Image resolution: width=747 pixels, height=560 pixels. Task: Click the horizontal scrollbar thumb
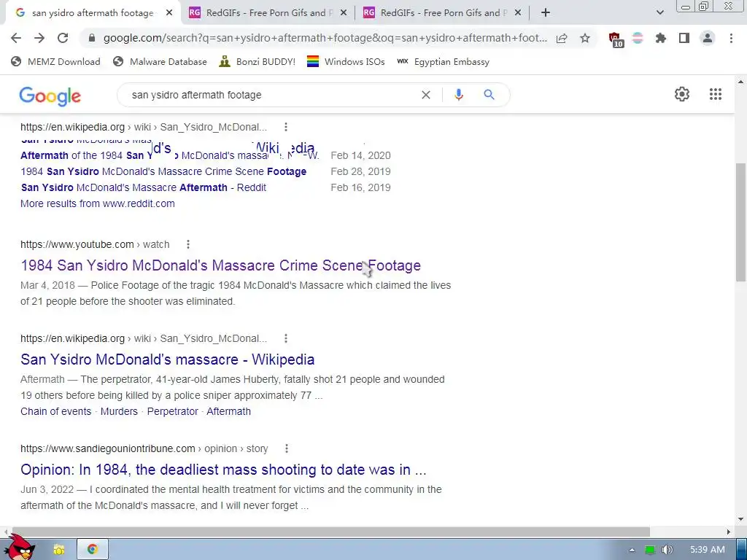tap(330, 532)
